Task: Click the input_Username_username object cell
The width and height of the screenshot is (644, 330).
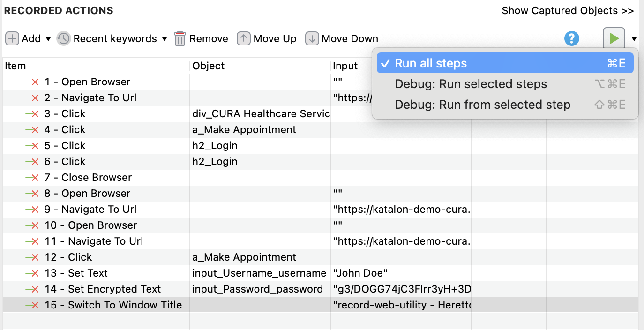Action: click(259, 273)
